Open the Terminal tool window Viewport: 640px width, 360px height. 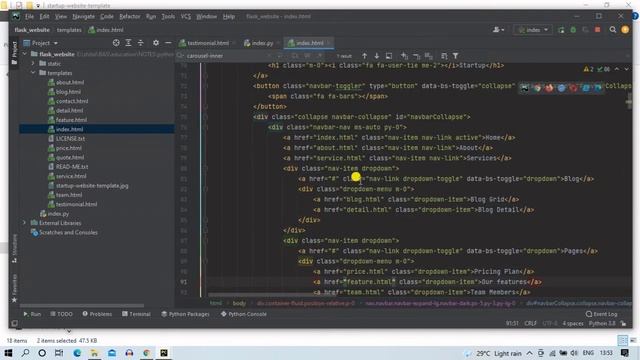point(136,314)
